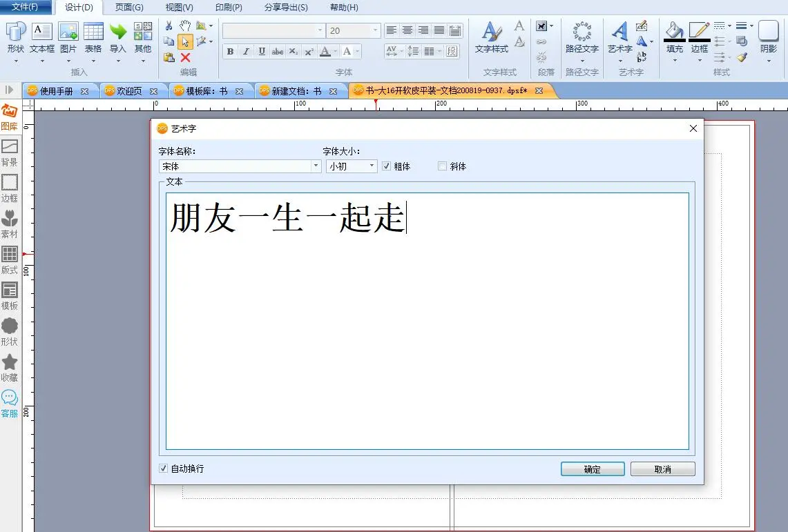788x532 pixels.
Task: Open the ribbon font size 20 dropdown
Action: (375, 30)
